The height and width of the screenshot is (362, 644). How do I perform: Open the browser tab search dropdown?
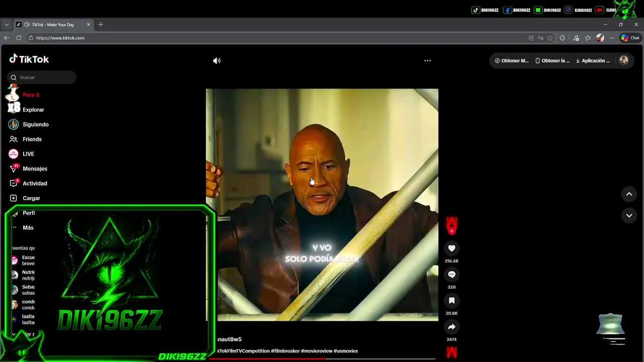click(7, 25)
